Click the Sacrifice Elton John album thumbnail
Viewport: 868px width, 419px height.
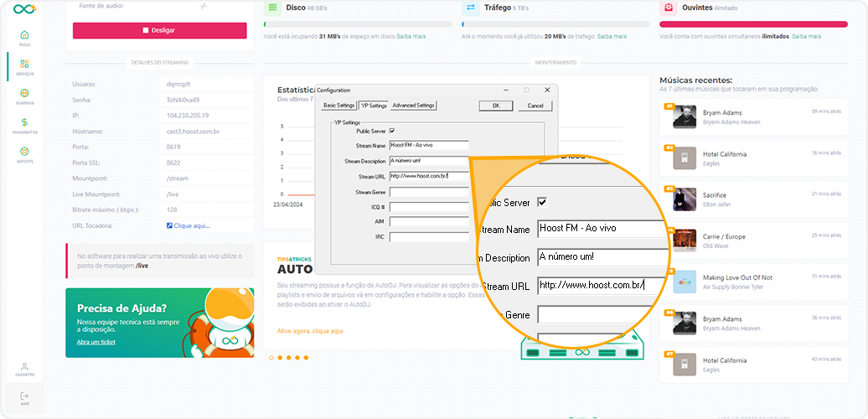[x=685, y=199]
